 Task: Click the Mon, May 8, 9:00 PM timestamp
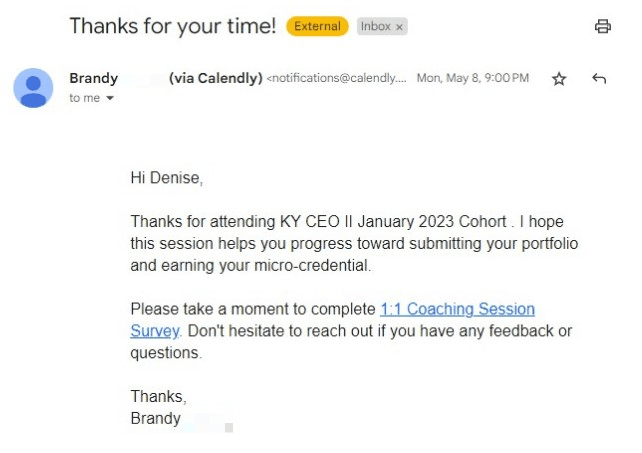click(x=473, y=78)
